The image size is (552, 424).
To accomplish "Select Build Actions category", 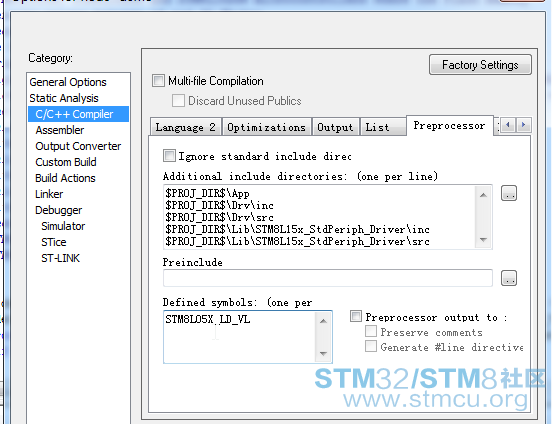I will click(x=65, y=178).
